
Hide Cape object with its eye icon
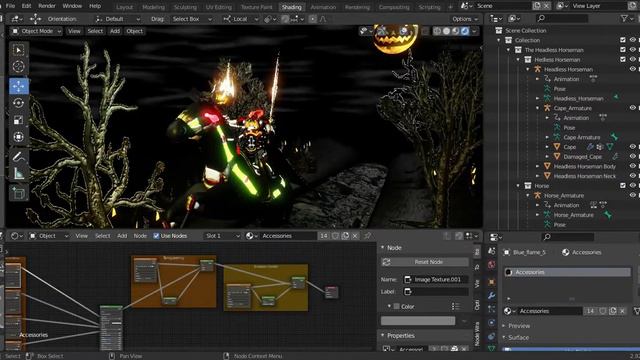tap(633, 147)
